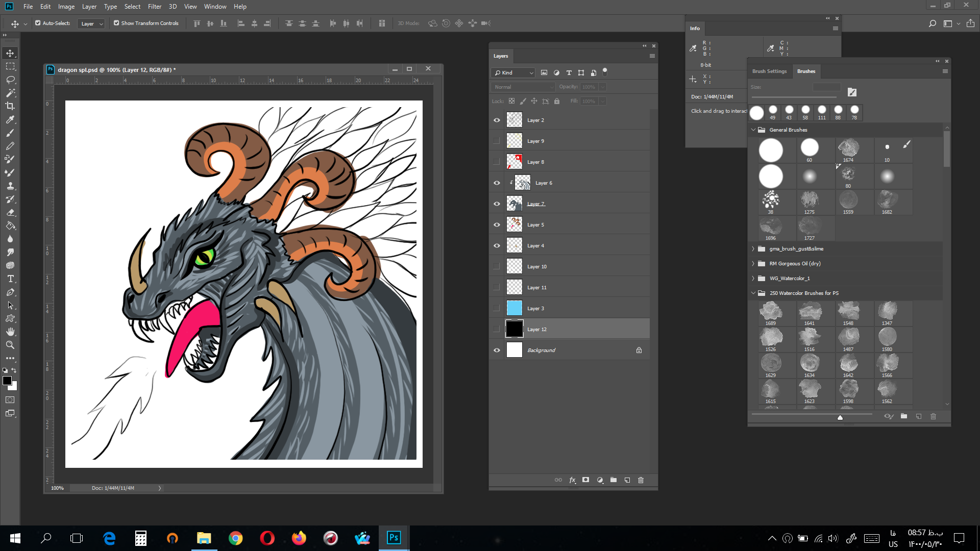The width and height of the screenshot is (980, 551).
Task: Switch to the Brush Settings tab
Action: (769, 71)
